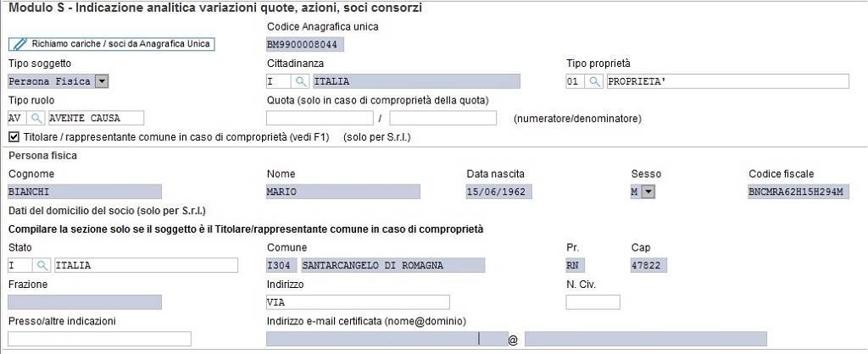Select the Codice Anagrafica unica field
This screenshot has height=354, width=868.
[305, 44]
